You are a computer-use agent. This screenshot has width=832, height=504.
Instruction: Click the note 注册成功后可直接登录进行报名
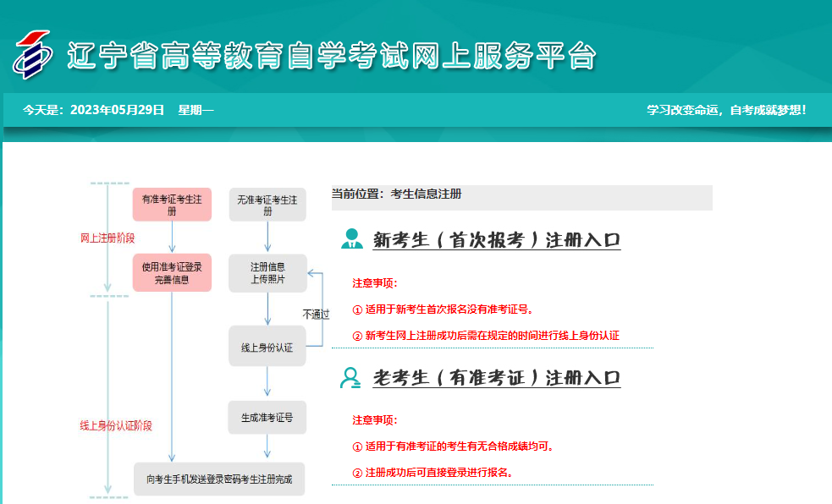click(438, 472)
